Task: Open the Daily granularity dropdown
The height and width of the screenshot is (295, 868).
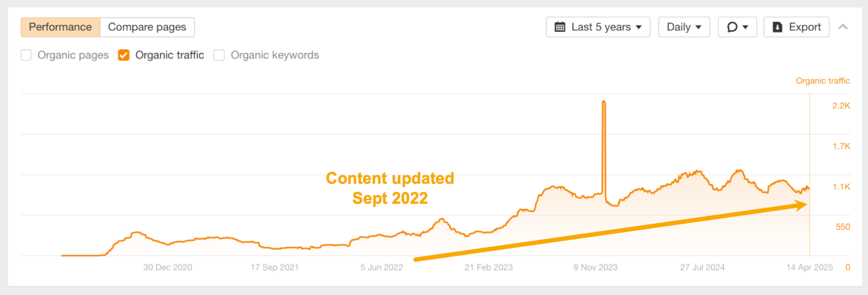Action: pos(684,27)
